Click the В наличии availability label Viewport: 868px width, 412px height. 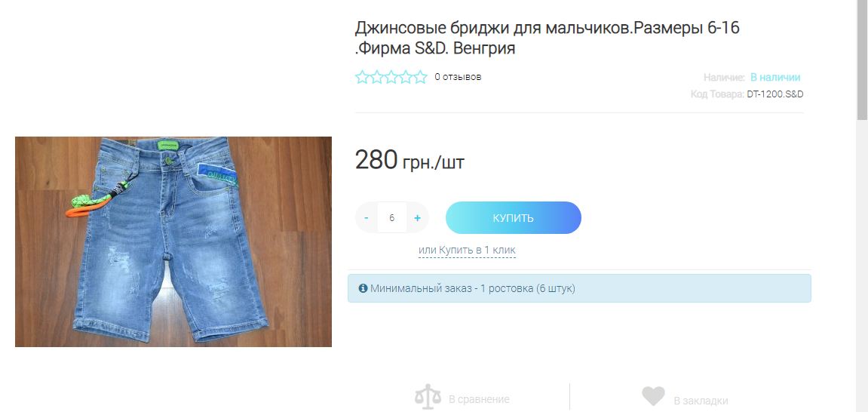point(775,78)
